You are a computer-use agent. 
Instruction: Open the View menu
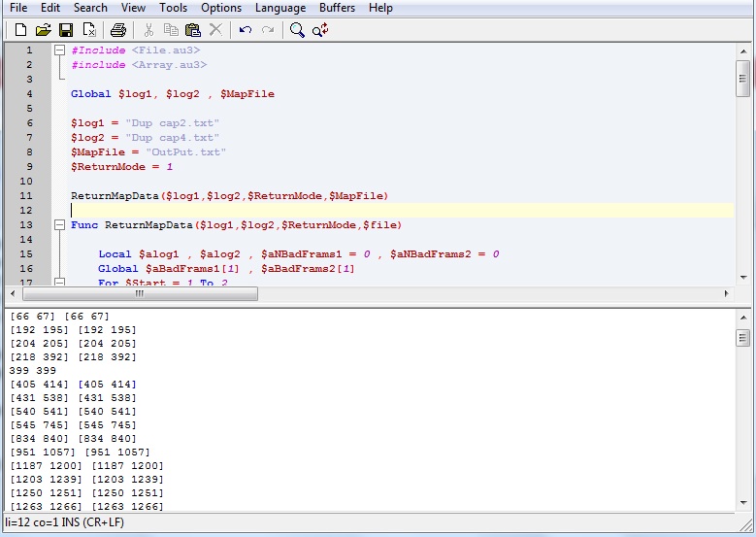pos(133,8)
